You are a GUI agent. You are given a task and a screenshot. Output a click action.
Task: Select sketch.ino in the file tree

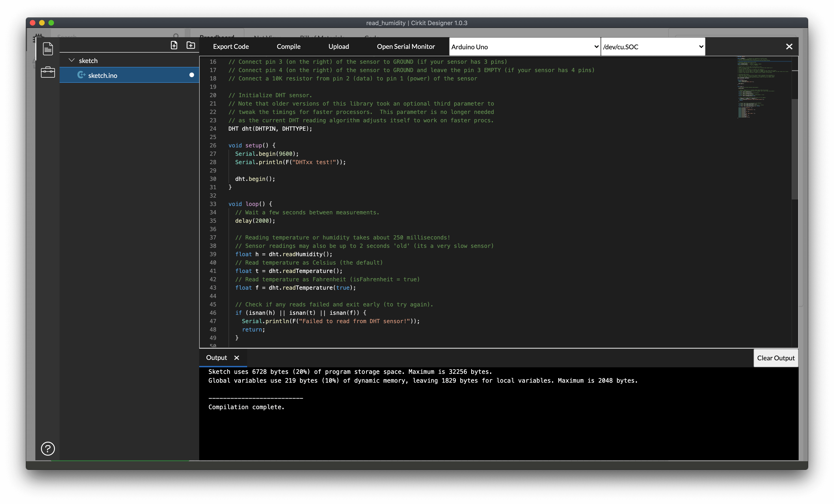click(x=103, y=75)
